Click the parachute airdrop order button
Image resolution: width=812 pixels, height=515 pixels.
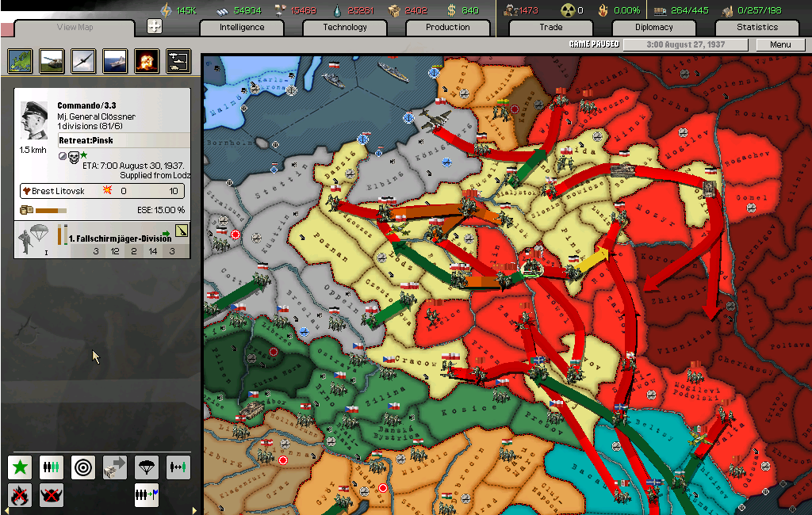[146, 467]
